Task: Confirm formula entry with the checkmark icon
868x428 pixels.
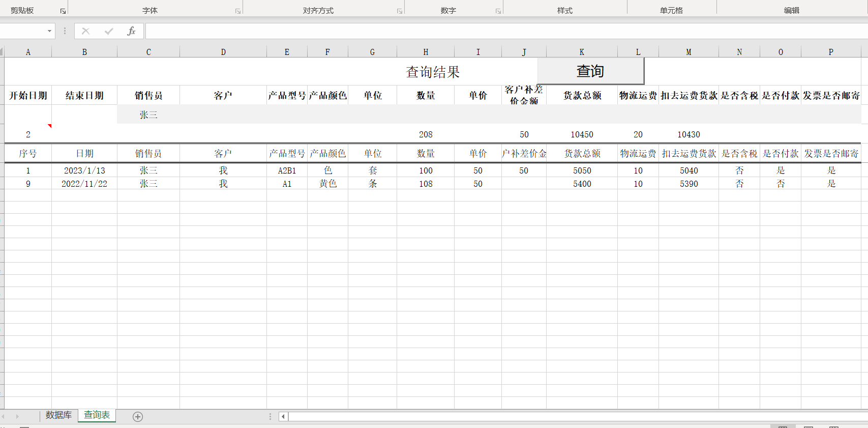Action: [108, 31]
